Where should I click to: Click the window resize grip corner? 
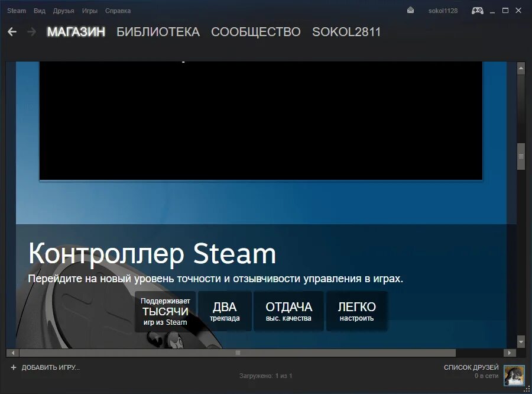(x=527, y=389)
